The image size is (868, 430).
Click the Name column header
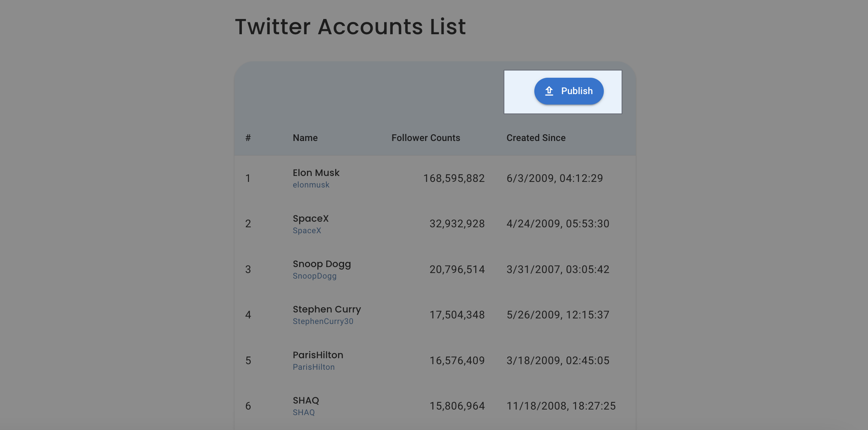pos(305,138)
